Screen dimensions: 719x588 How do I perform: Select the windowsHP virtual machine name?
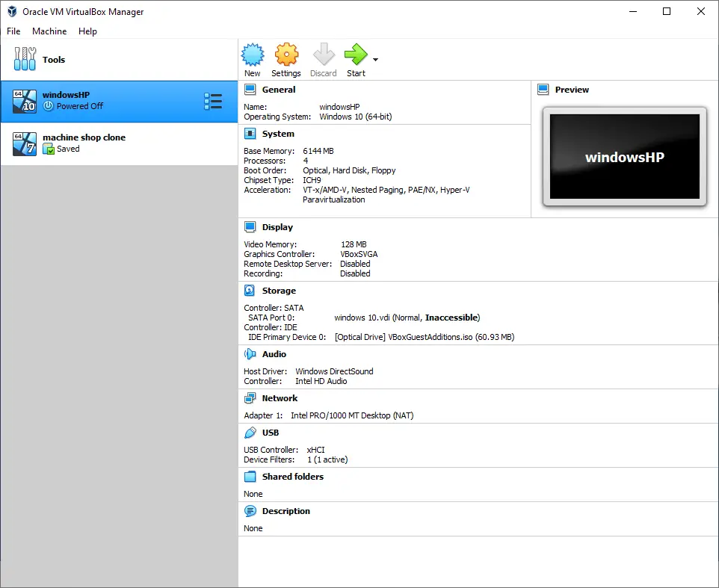[x=66, y=95]
